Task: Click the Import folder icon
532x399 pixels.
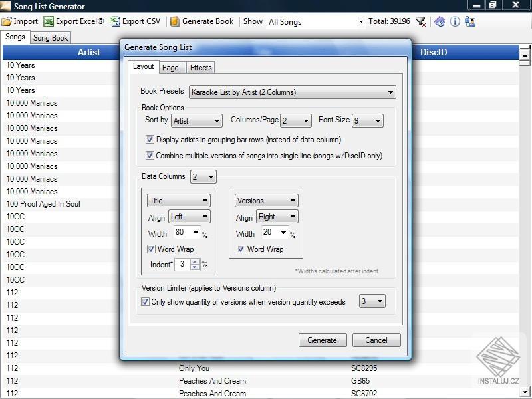Action: click(x=7, y=21)
